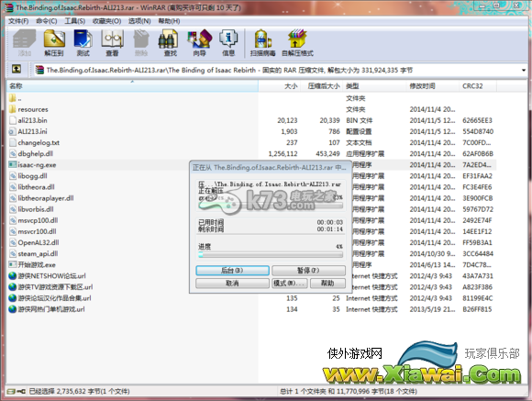
Task: Open the Wizard (向导) toolbar icon
Action: (200, 42)
